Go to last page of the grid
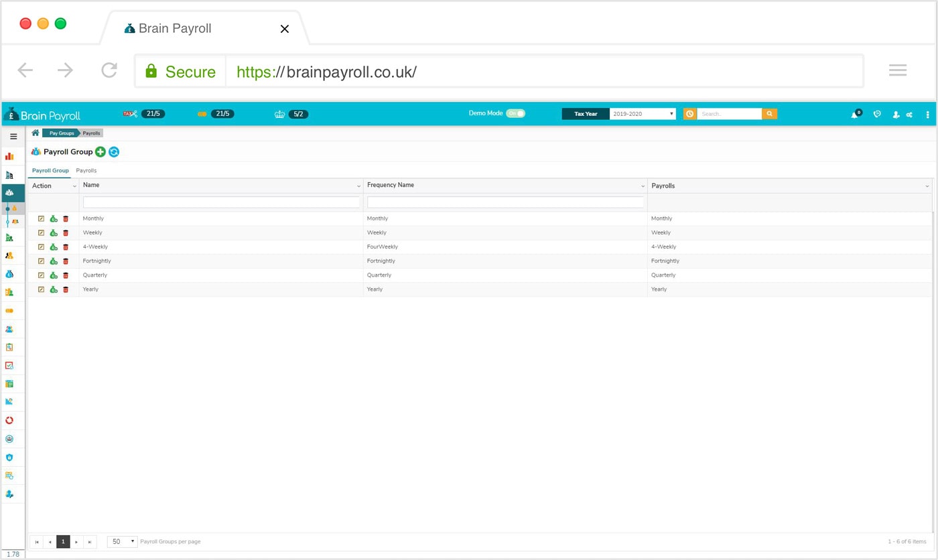This screenshot has width=938, height=560. pyautogui.click(x=90, y=542)
